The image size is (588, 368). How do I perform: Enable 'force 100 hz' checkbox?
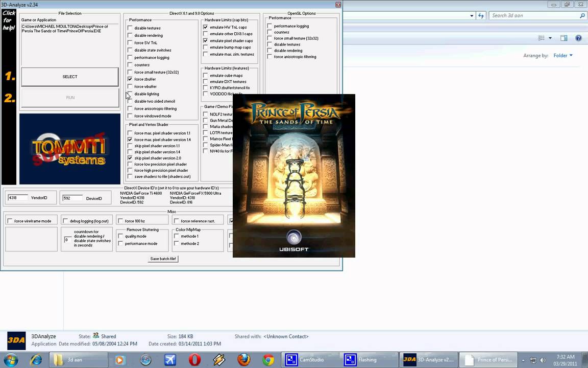point(121,221)
